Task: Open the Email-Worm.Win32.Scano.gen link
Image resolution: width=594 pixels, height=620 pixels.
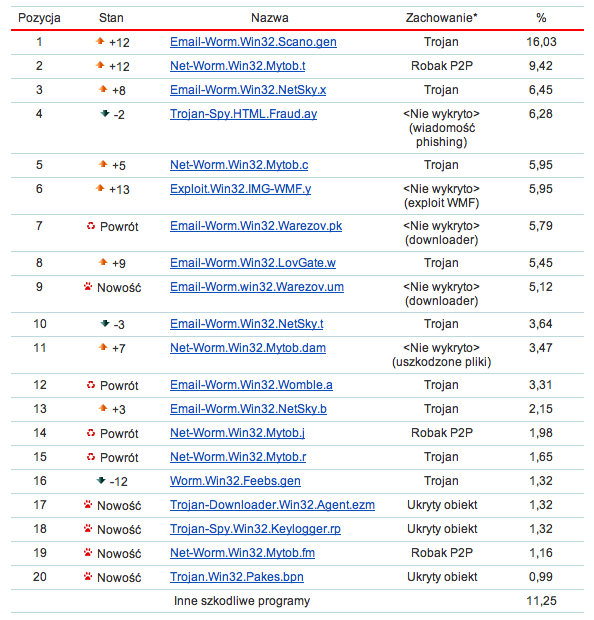Action: (253, 42)
